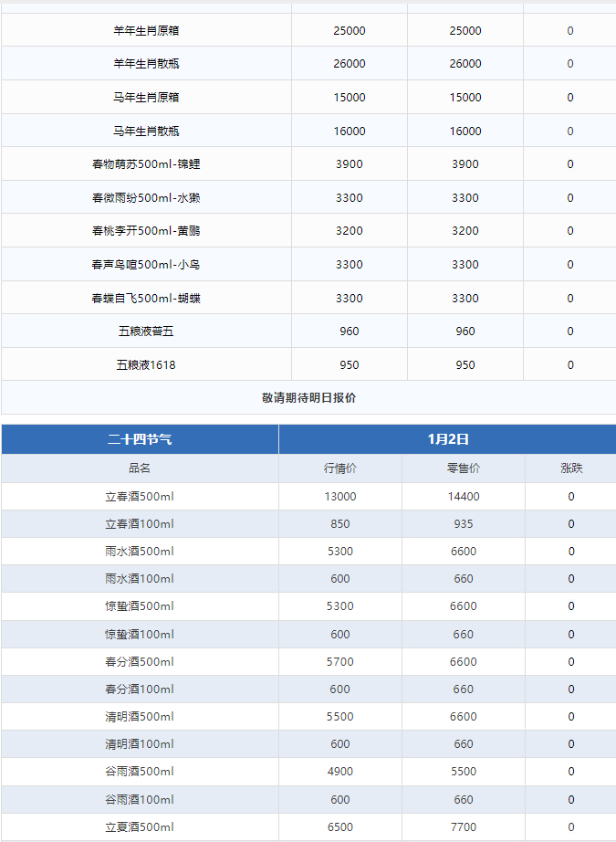This screenshot has width=616, height=842.
Task: Select the 春分酒500ml row name
Action: [x=140, y=661]
